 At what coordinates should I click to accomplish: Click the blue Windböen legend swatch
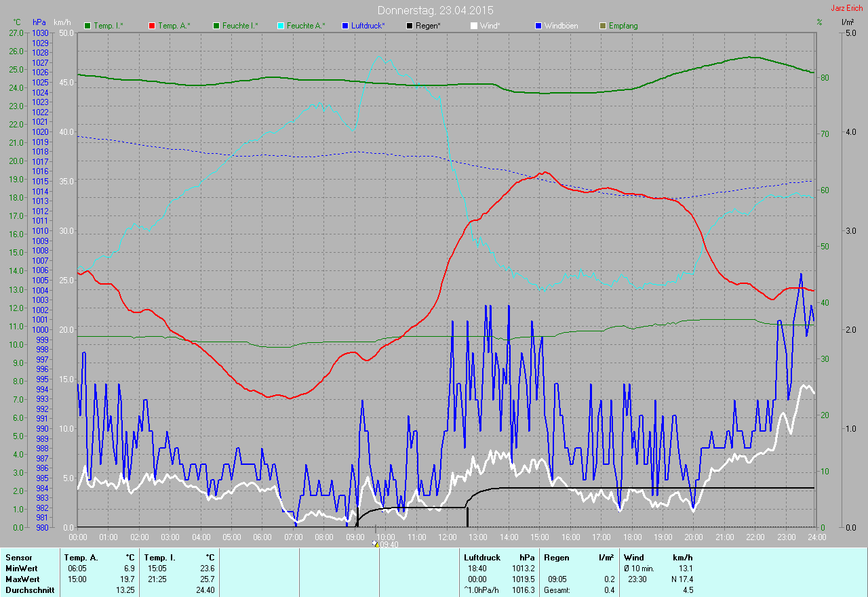[538, 26]
